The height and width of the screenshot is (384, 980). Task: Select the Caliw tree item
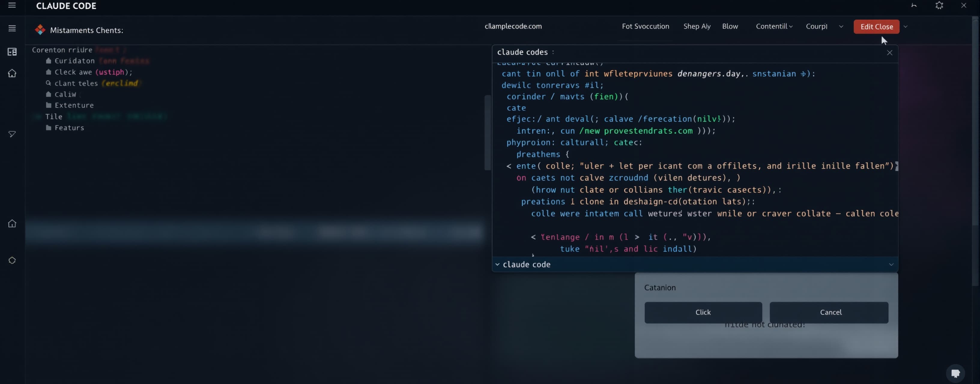(x=65, y=94)
